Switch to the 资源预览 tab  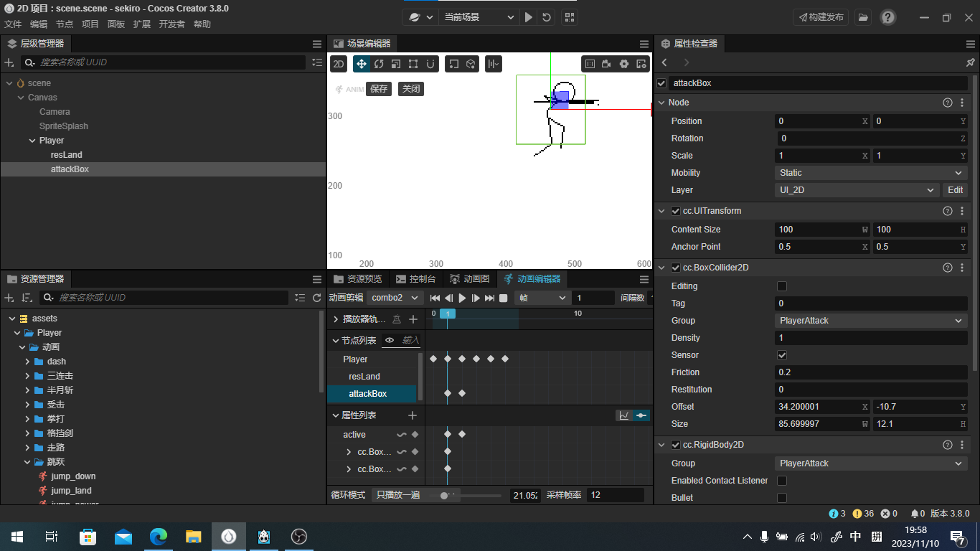[358, 279]
